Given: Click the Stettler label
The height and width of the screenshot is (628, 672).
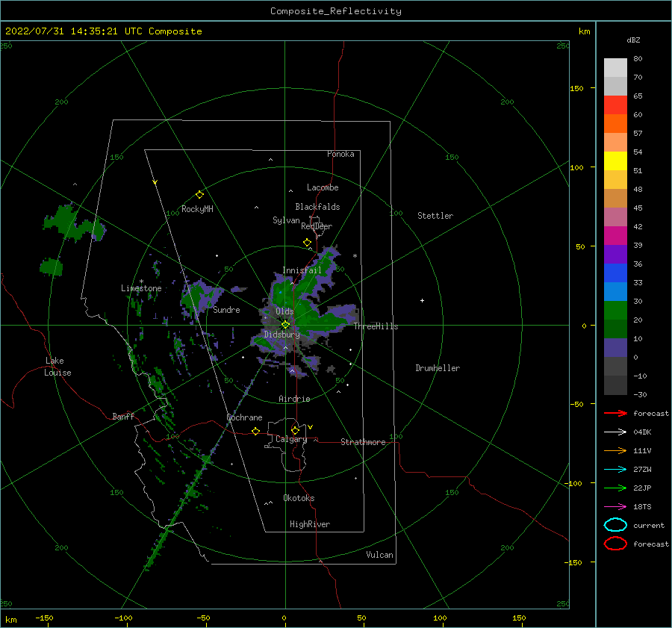Looking at the screenshot, I should (x=435, y=216).
